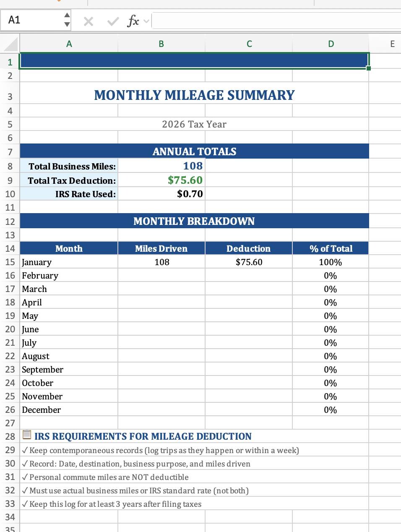Screen dimensions: 401x532
Task: Click the green fill handle of A1 selection
Action: tap(369, 68)
